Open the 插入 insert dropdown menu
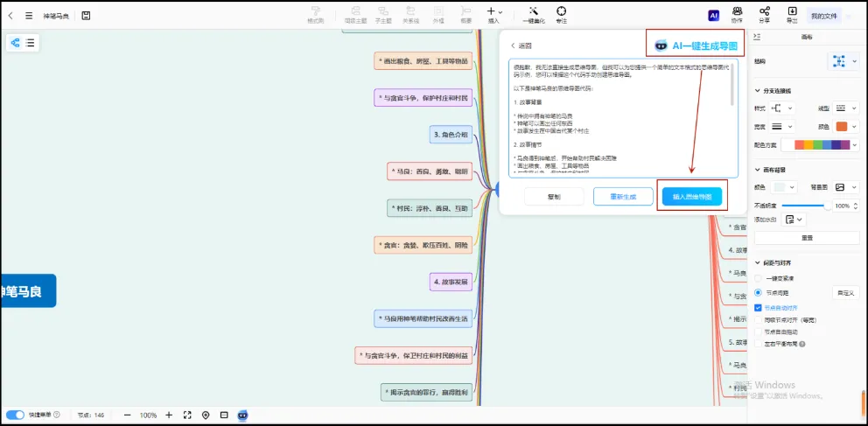The image size is (868, 426). pos(494,12)
